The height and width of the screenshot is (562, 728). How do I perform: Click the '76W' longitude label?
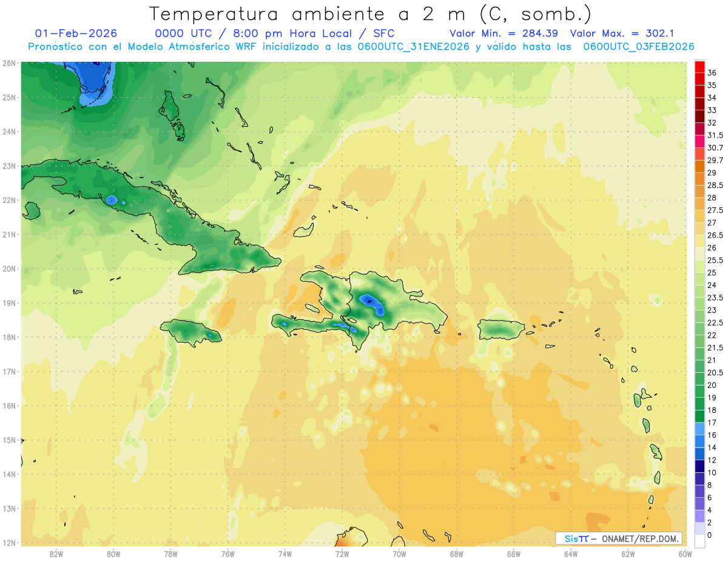point(227,554)
